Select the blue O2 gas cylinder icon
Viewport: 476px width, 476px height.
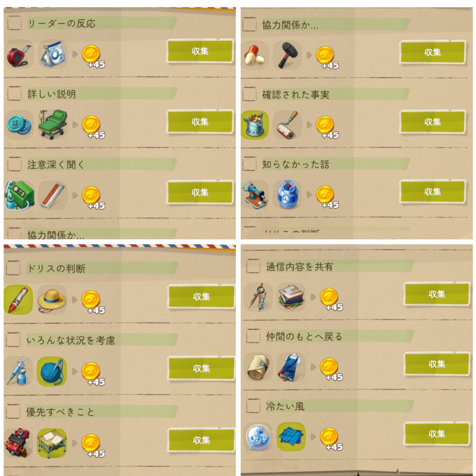(287, 195)
